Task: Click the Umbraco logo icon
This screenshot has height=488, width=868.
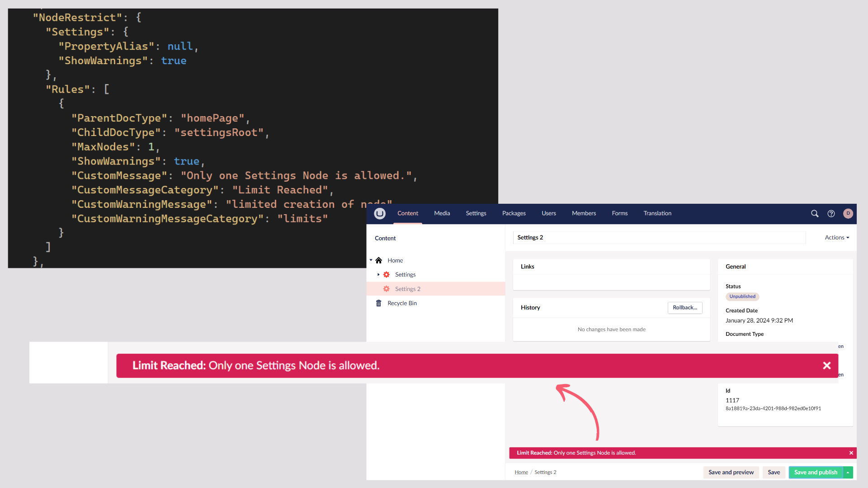Action: click(x=380, y=213)
